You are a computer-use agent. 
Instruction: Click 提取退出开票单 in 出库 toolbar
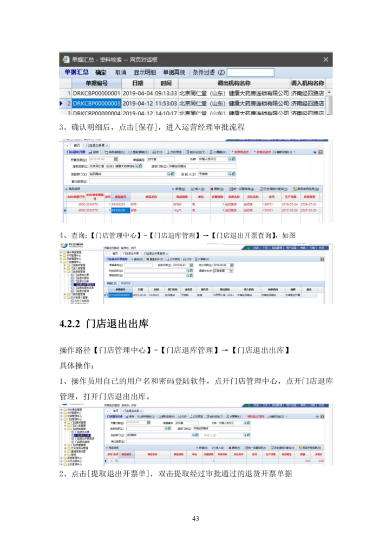coord(255,417)
